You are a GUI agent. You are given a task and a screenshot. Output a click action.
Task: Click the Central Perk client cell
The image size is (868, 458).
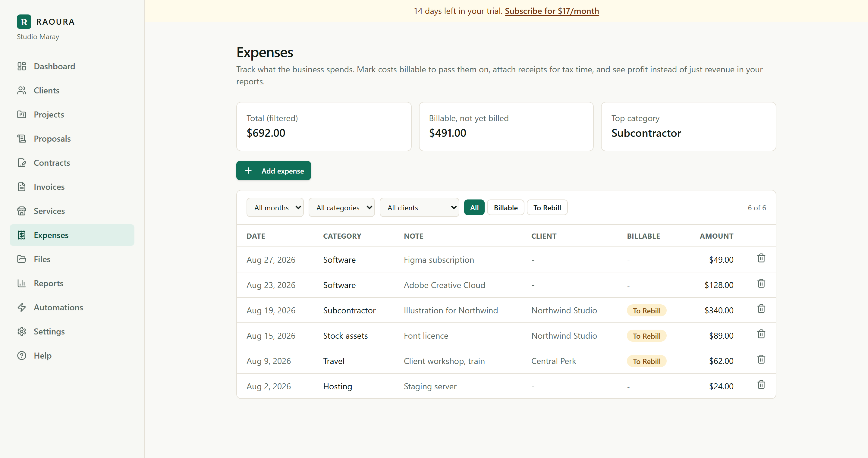point(554,361)
